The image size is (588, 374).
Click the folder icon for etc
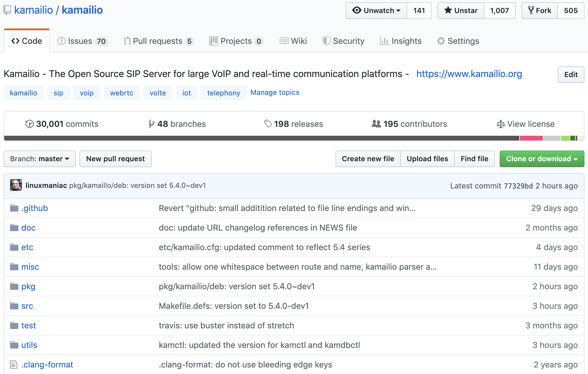[x=14, y=247]
